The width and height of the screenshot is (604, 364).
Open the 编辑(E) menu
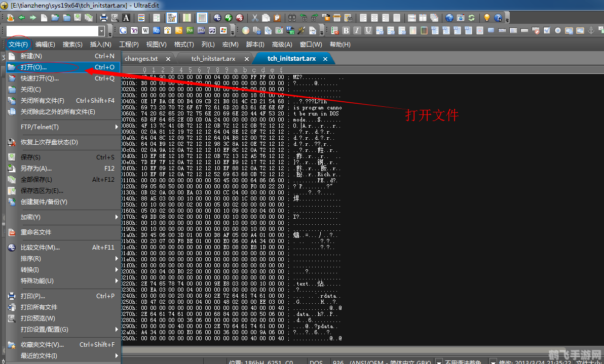tap(45, 44)
